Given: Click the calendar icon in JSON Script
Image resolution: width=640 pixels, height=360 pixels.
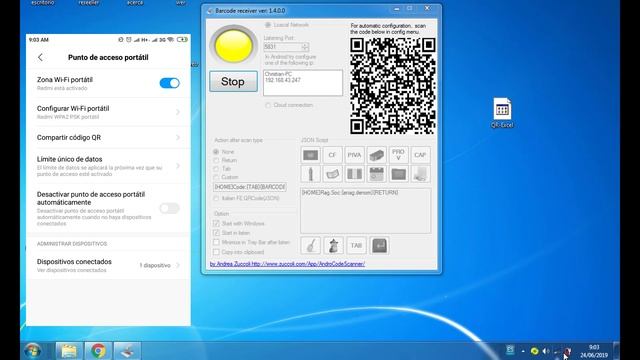Looking at the screenshot, I should pyautogui.click(x=376, y=174).
